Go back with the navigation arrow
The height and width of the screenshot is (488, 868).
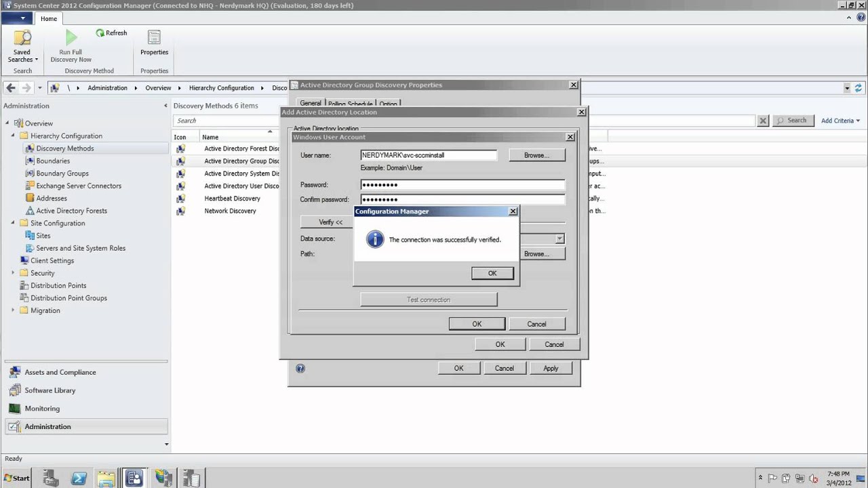click(11, 88)
